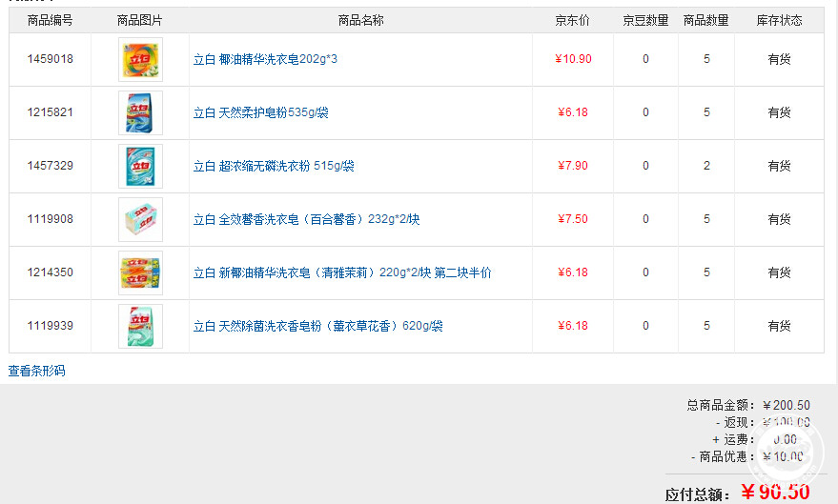The height and width of the screenshot is (504, 838).
Task: Click the 库存状态 column header
Action: (779, 20)
